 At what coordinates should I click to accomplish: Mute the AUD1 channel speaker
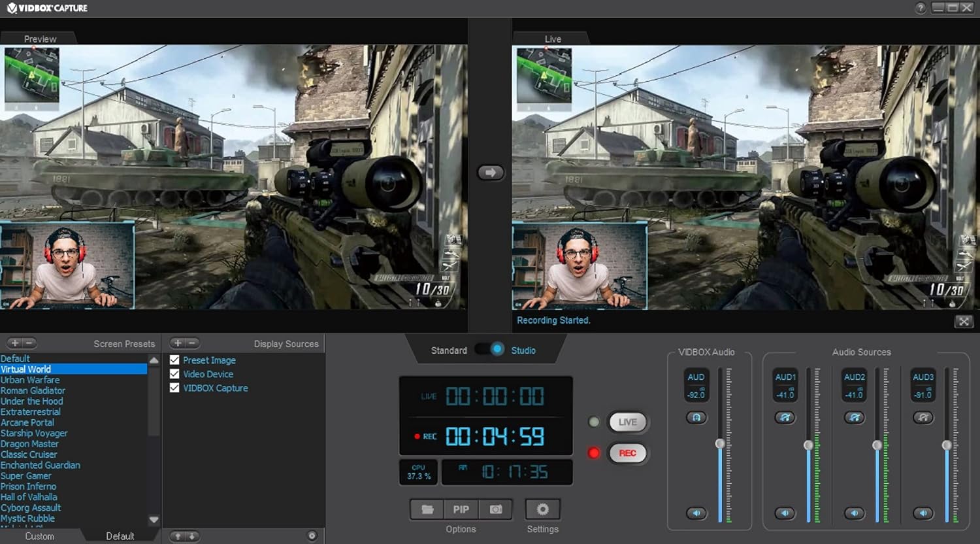point(785,513)
